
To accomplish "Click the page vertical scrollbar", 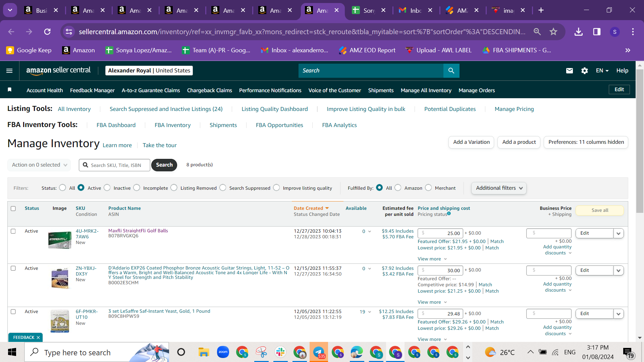I will pos(640,141).
